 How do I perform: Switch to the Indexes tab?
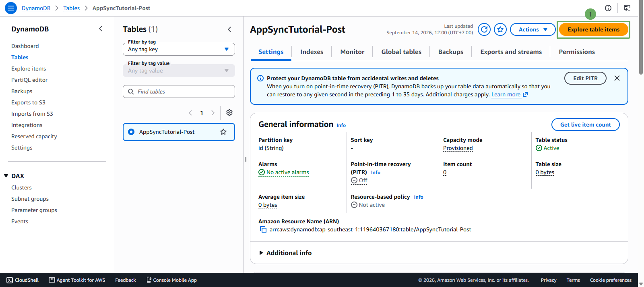tap(312, 52)
